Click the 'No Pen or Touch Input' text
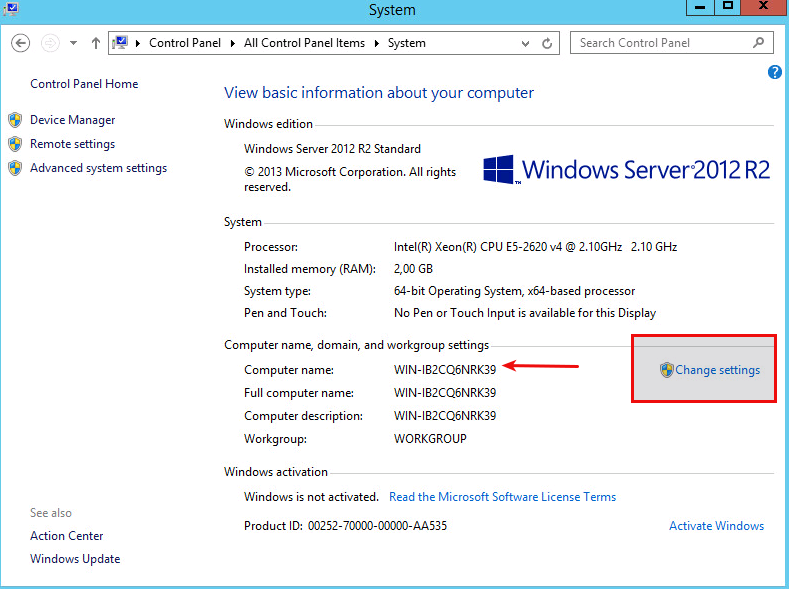The width and height of the screenshot is (789, 589). click(525, 313)
